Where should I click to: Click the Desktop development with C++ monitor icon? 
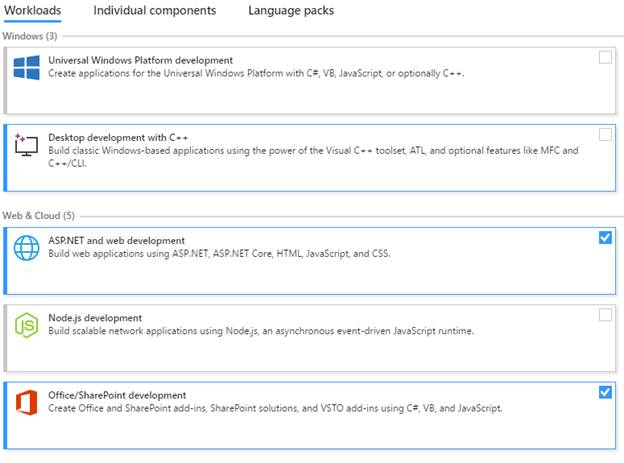(x=26, y=144)
